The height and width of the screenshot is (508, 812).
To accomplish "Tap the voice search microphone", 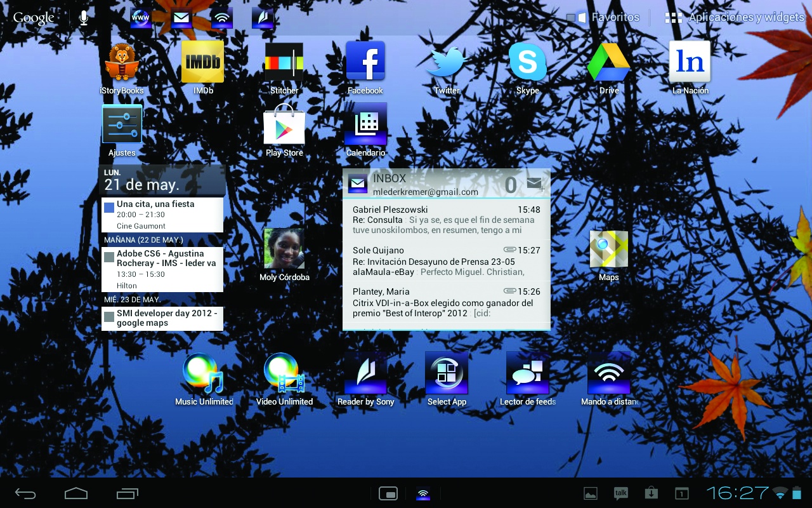I will click(x=84, y=18).
